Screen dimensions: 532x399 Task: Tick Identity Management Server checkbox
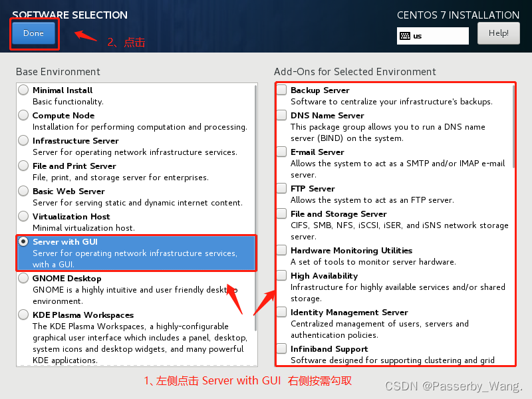[x=281, y=312]
